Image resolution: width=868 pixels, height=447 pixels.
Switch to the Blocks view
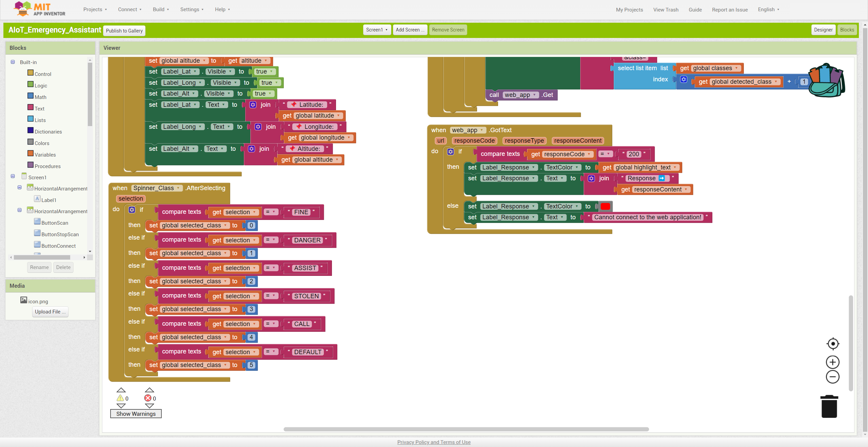click(847, 30)
